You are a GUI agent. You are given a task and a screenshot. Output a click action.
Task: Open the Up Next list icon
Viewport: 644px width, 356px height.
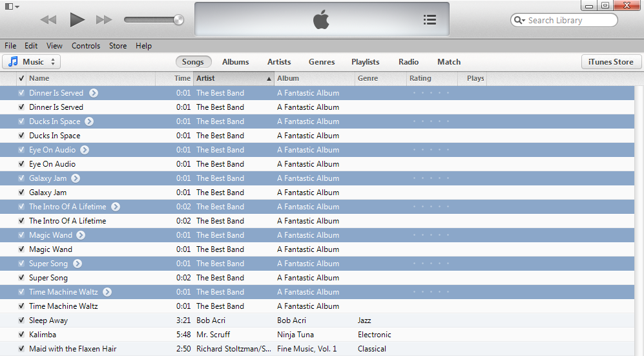tap(430, 20)
